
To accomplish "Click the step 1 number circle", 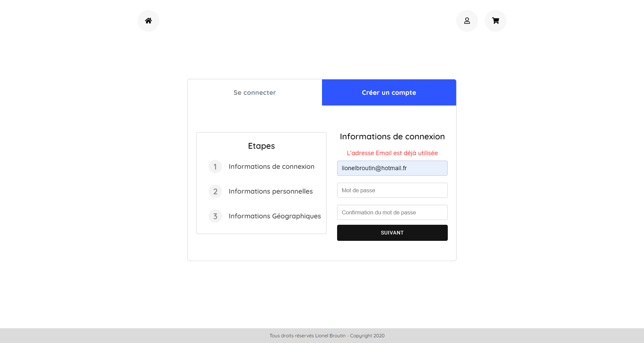I will coord(215,166).
